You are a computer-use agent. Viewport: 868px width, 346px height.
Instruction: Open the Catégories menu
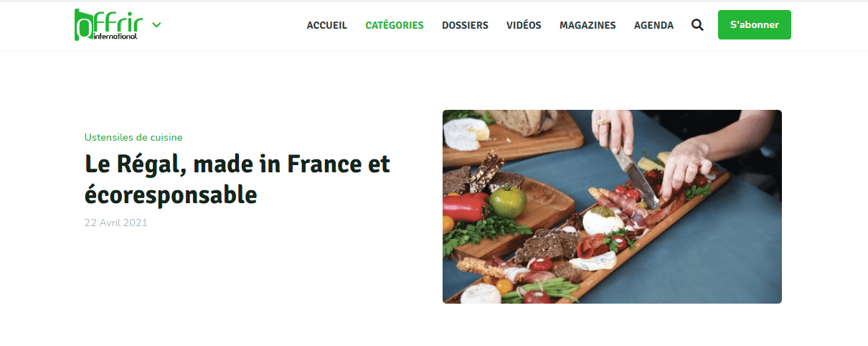click(395, 25)
